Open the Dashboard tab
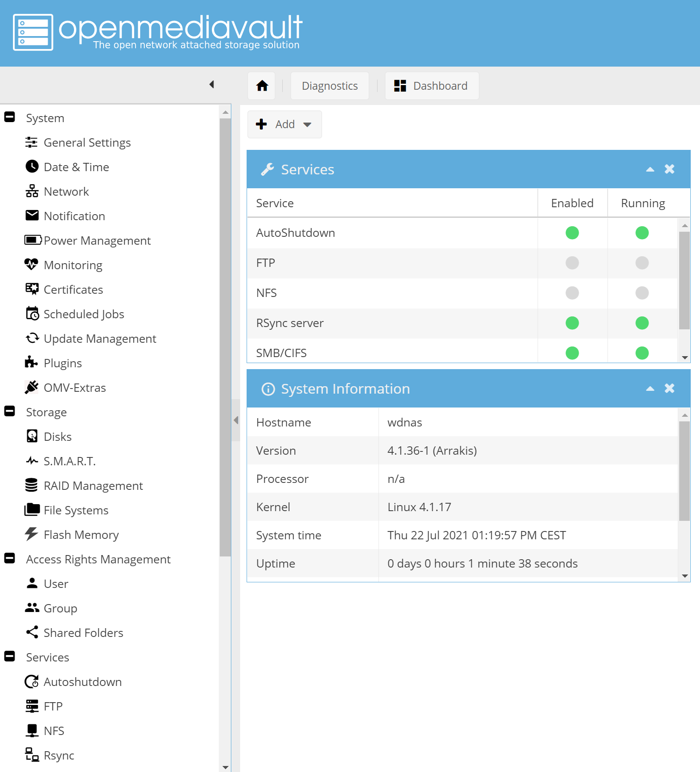700x772 pixels. click(432, 86)
